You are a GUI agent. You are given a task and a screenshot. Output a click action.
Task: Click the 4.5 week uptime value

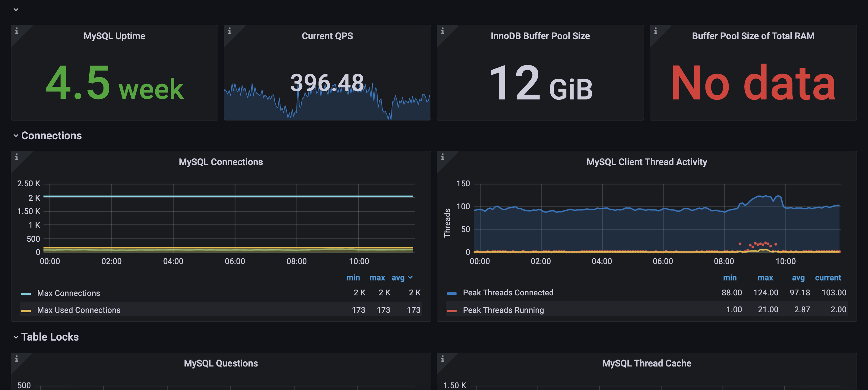pyautogui.click(x=115, y=83)
